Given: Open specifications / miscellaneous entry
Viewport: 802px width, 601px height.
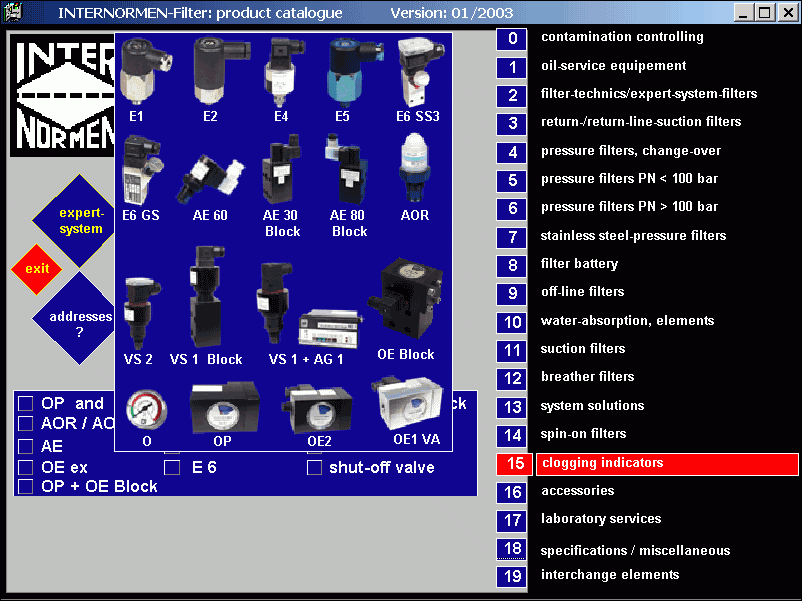Looking at the screenshot, I should click(x=635, y=550).
